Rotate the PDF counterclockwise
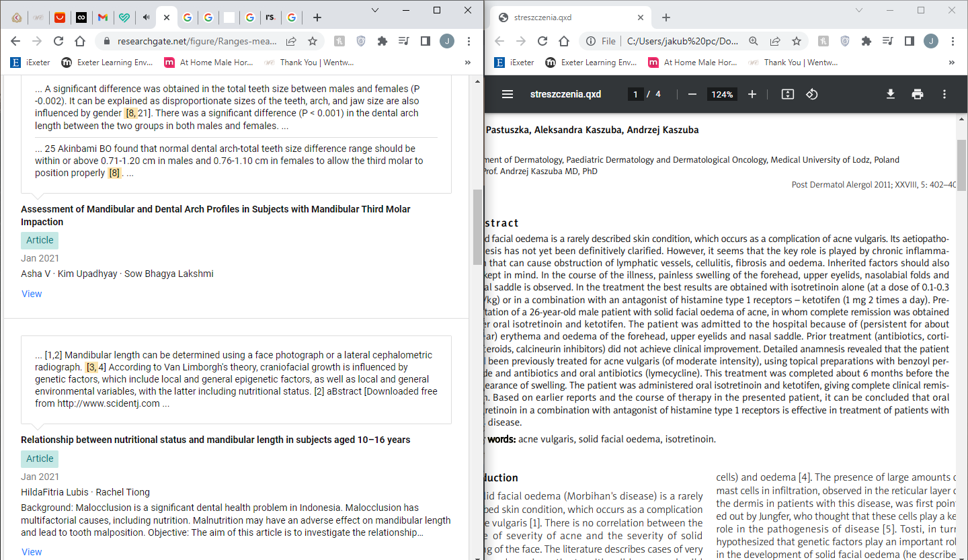Viewport: 968px width, 560px height. [812, 94]
